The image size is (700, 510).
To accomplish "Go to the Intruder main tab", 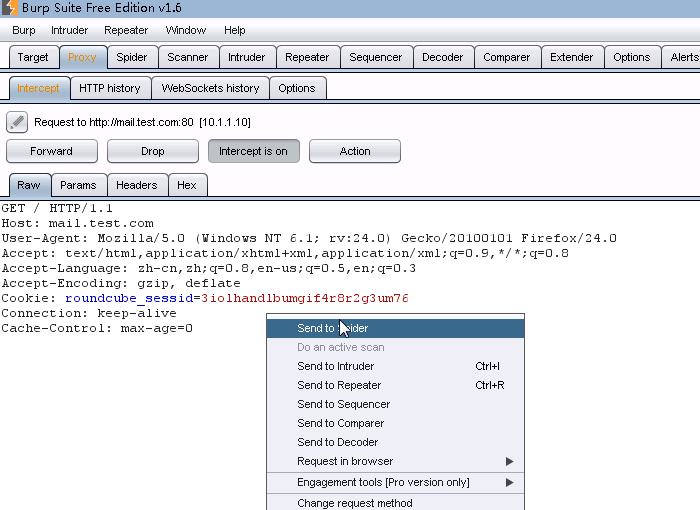I will [246, 57].
